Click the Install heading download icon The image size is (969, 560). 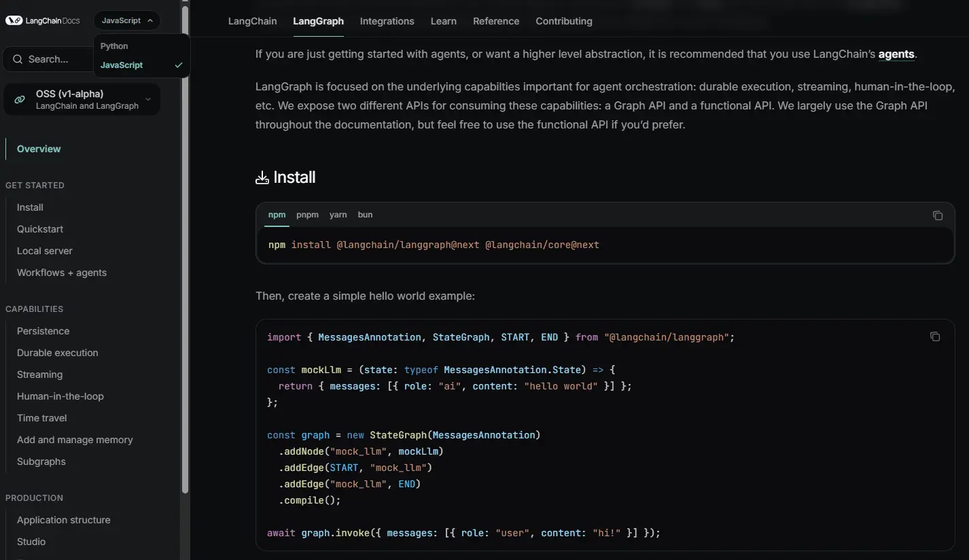pos(262,177)
